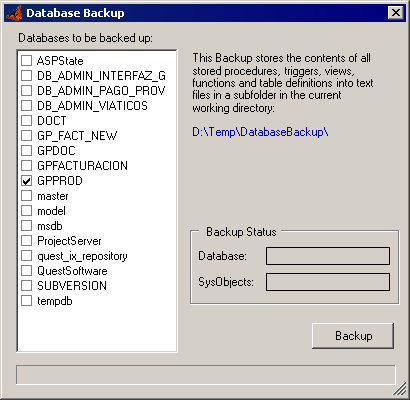Select the master database checkbox
Image resolution: width=410 pixels, height=400 pixels.
pyautogui.click(x=26, y=196)
